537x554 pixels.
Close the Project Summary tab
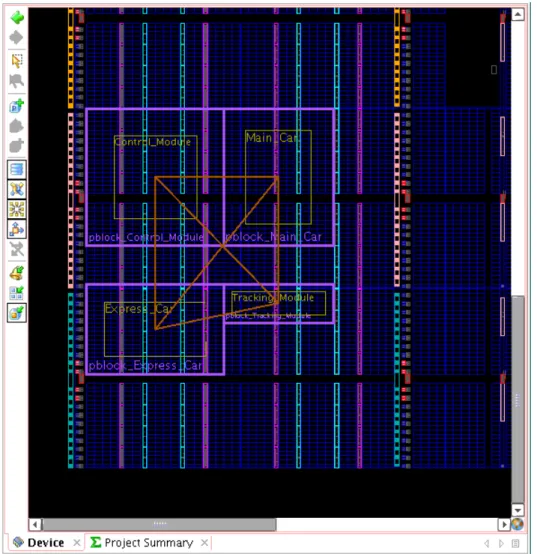click(x=204, y=542)
